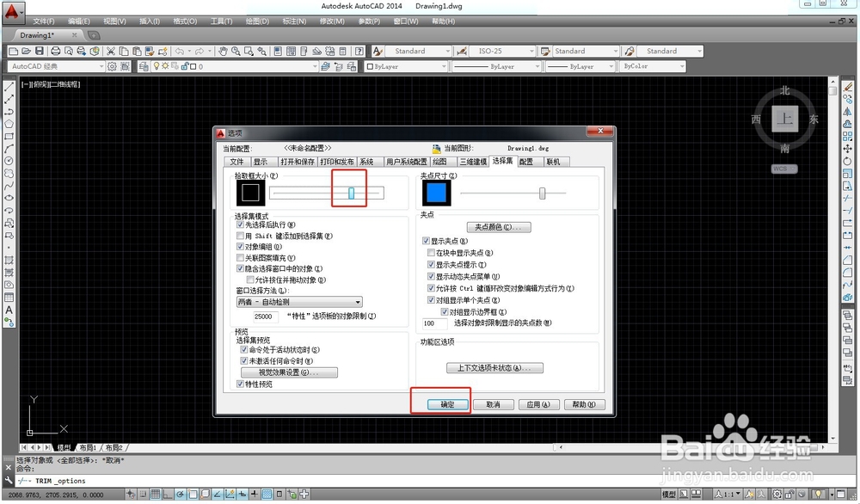Toggle 对象编组 checkbox
Image resolution: width=860 pixels, height=504 pixels.
tap(240, 247)
